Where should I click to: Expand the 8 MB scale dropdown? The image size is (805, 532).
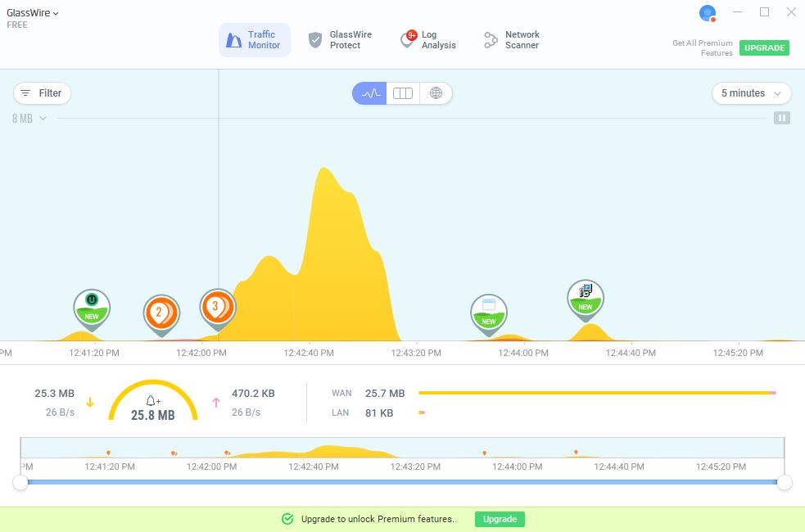coord(29,119)
